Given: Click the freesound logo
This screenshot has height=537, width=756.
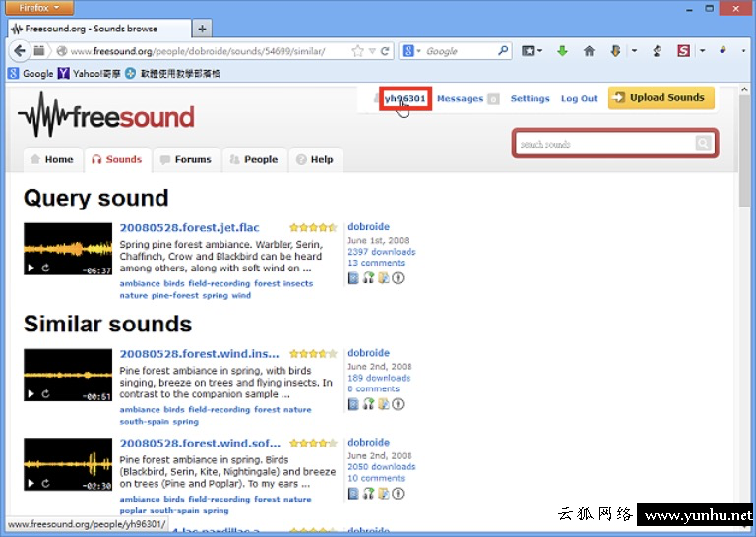Looking at the screenshot, I should (x=106, y=116).
